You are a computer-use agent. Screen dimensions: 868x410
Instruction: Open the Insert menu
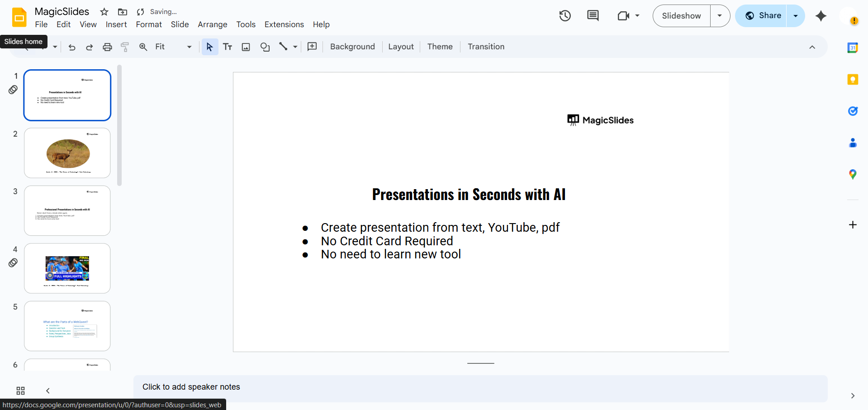[x=116, y=24]
